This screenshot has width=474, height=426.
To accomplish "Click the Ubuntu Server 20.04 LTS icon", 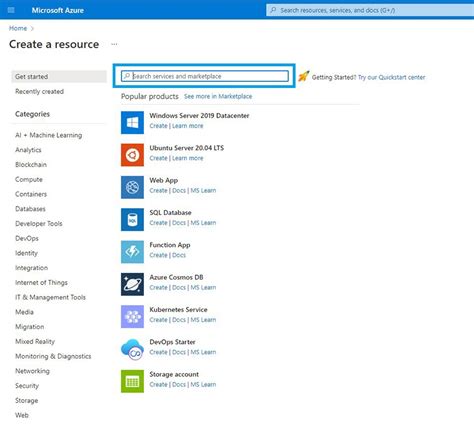I will (x=132, y=155).
